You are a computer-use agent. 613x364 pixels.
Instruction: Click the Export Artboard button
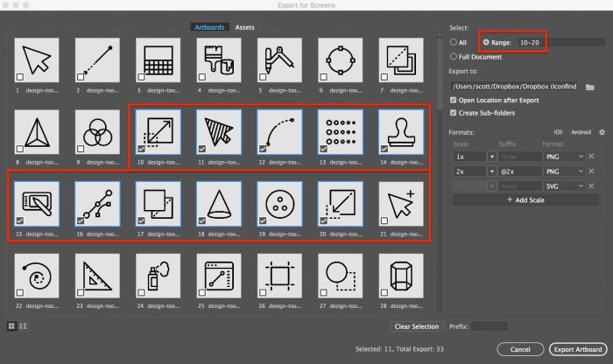[x=578, y=349]
